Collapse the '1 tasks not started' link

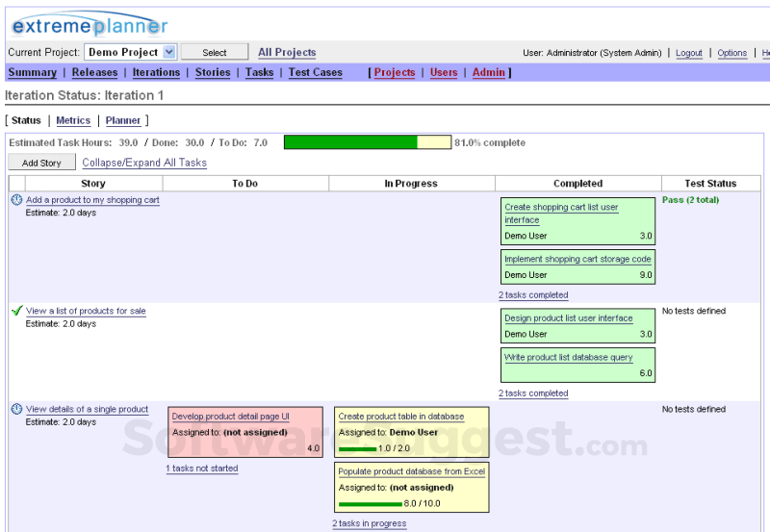[202, 469]
